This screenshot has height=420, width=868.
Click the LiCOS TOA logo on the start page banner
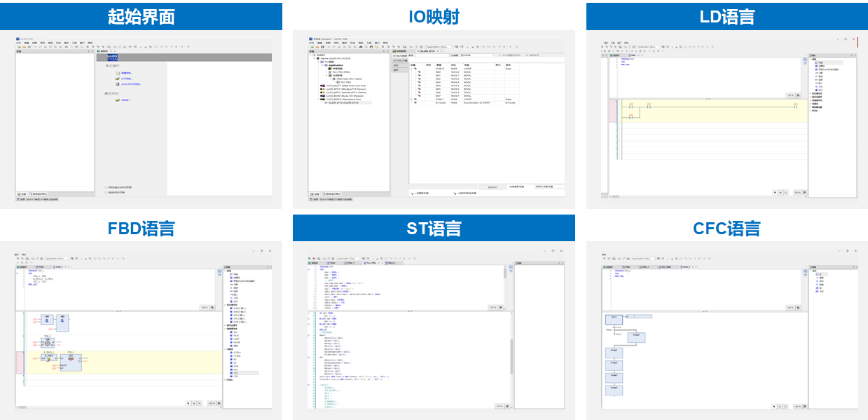[x=113, y=57]
